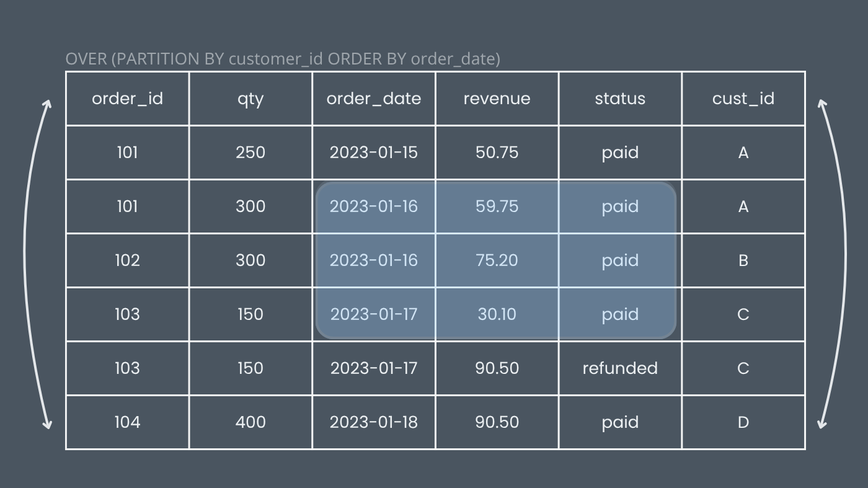Click the right curved double-headed arrow
The width and height of the screenshot is (868, 488).
click(834, 264)
